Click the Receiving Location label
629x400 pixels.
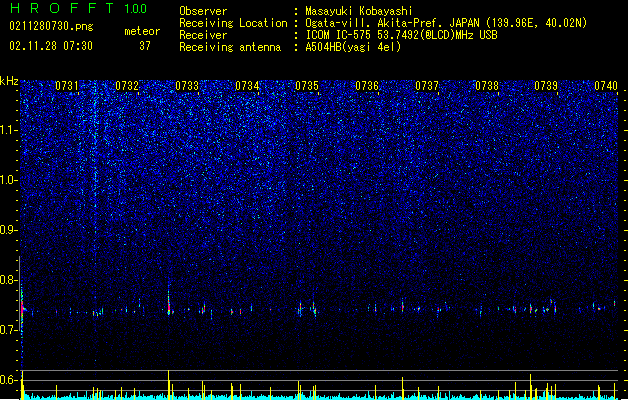(x=233, y=23)
